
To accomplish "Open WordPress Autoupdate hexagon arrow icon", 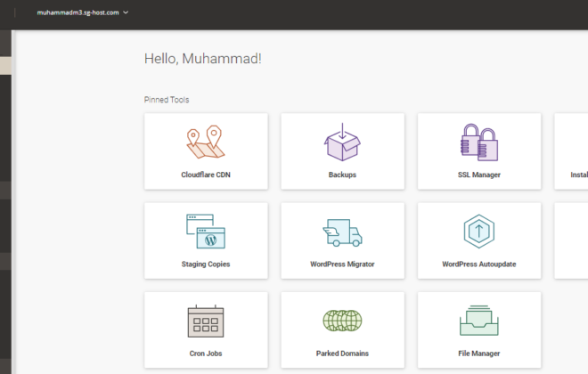I will pos(479,232).
